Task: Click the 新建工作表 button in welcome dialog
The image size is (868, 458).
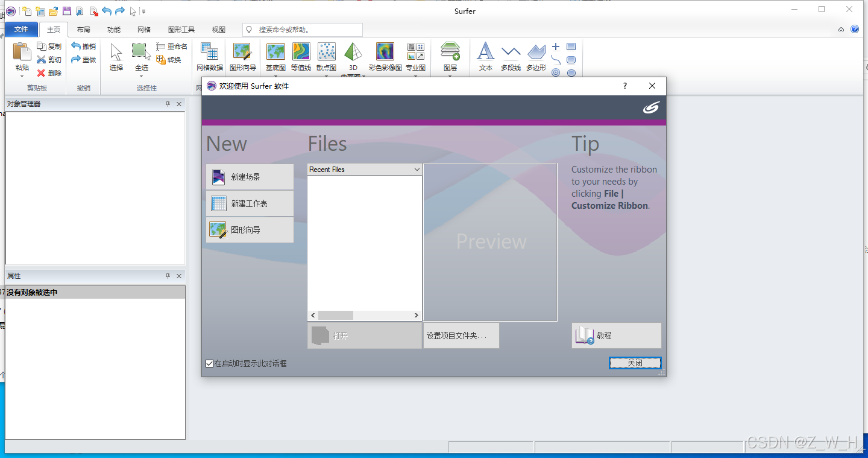Action: point(250,203)
